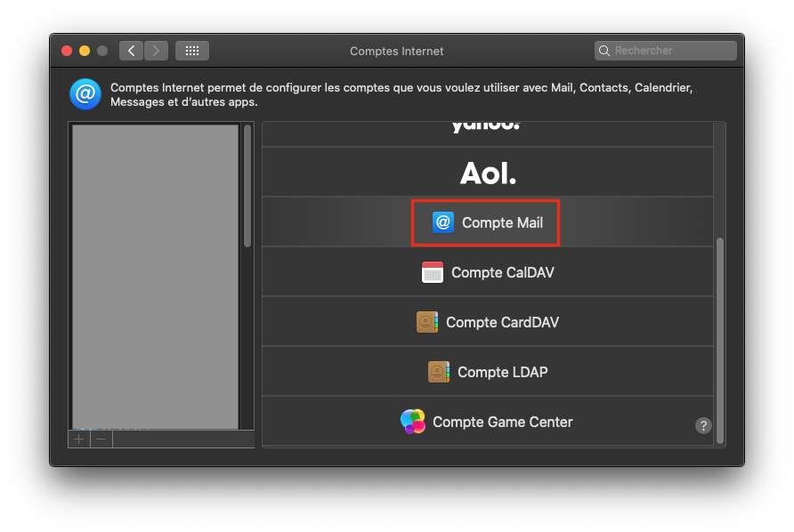The width and height of the screenshot is (794, 532).
Task: Click the CalDAV calendar icon
Action: [432, 272]
